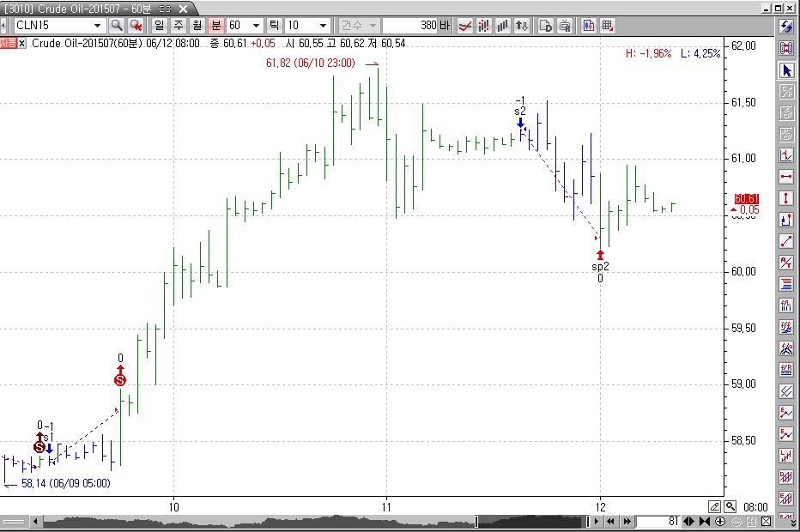Toggle the daily (일) period button

(160, 26)
